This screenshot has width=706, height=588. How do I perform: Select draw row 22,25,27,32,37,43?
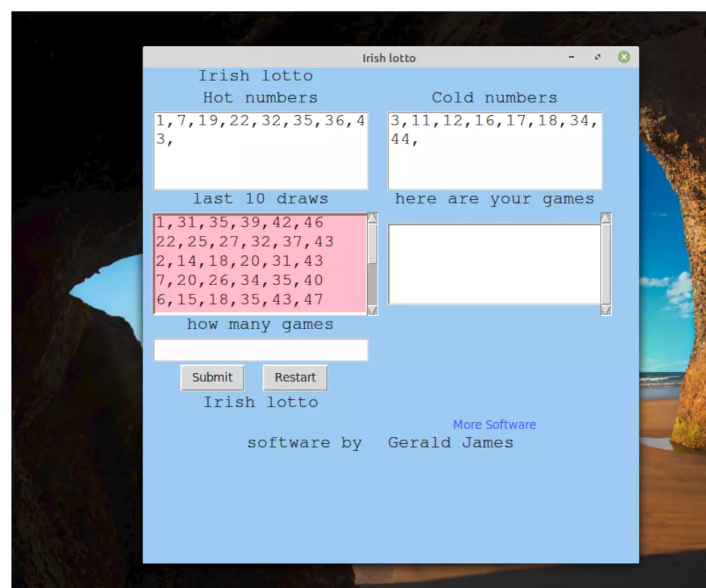[261, 242]
